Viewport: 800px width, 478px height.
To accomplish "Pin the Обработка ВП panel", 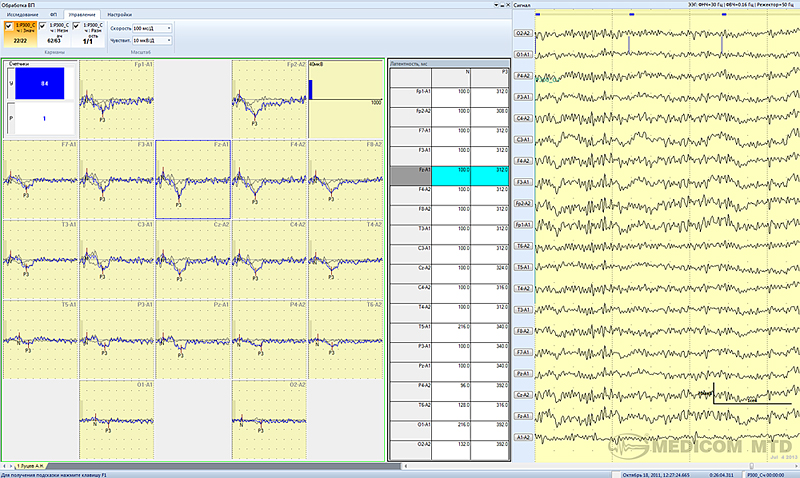I will click(x=502, y=5).
